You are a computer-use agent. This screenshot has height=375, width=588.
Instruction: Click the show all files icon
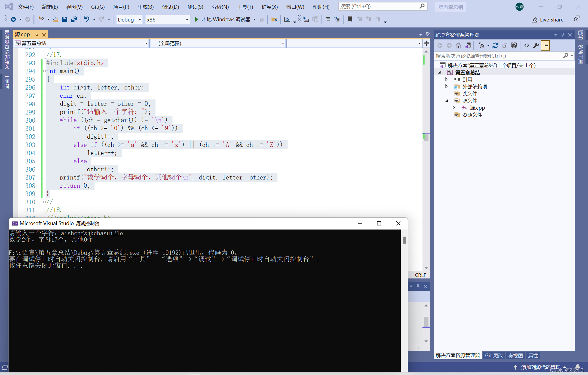click(514, 45)
